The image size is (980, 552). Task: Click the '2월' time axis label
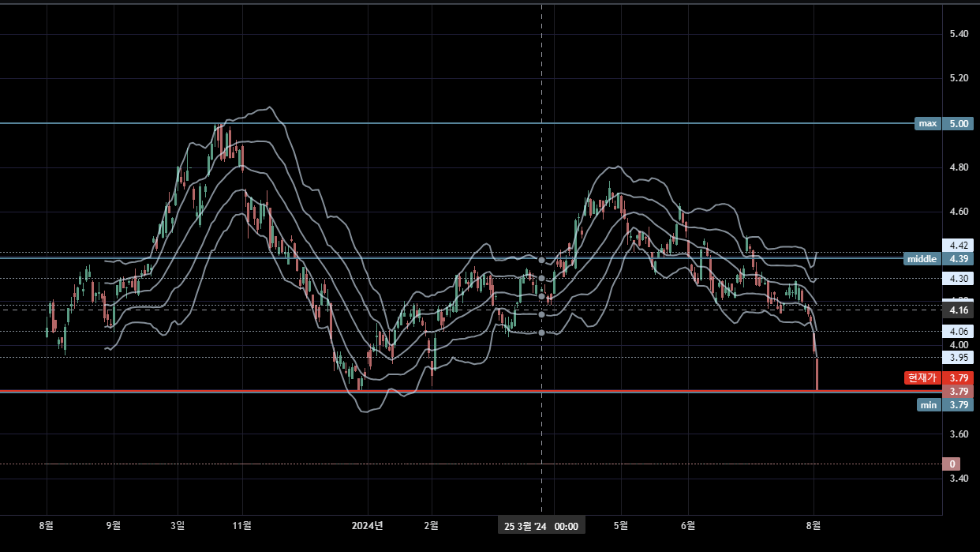(432, 525)
